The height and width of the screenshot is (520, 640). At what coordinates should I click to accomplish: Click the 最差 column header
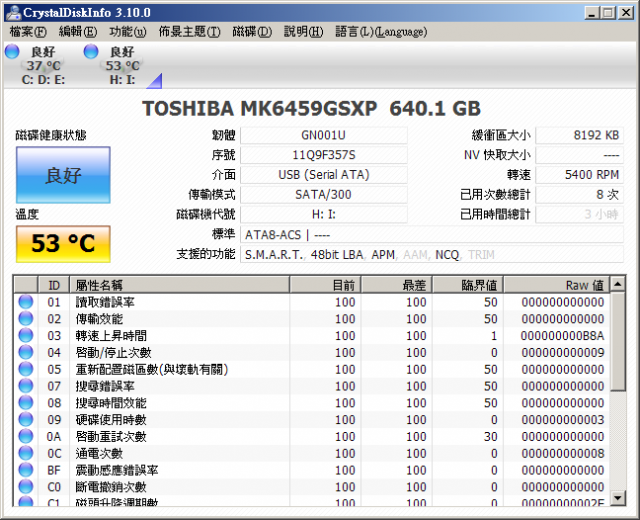(396, 285)
